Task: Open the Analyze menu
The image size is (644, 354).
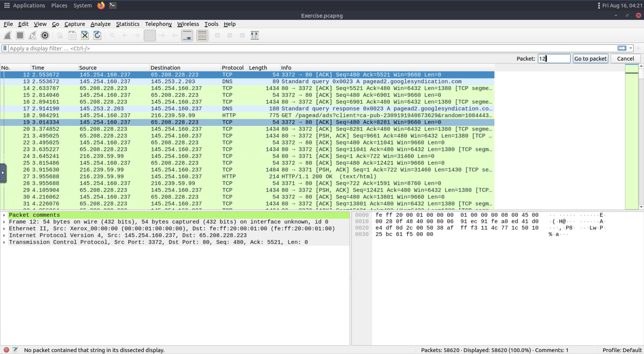Action: tap(100, 24)
